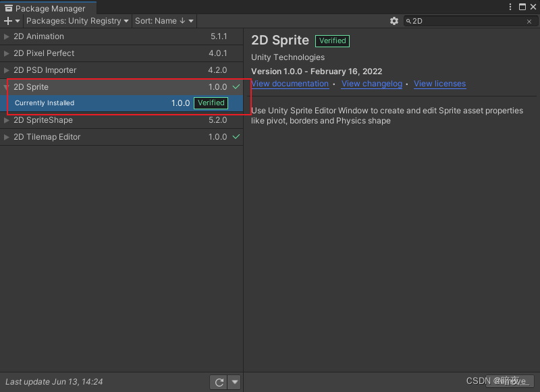Open the window three-dot options menu

(510, 7)
